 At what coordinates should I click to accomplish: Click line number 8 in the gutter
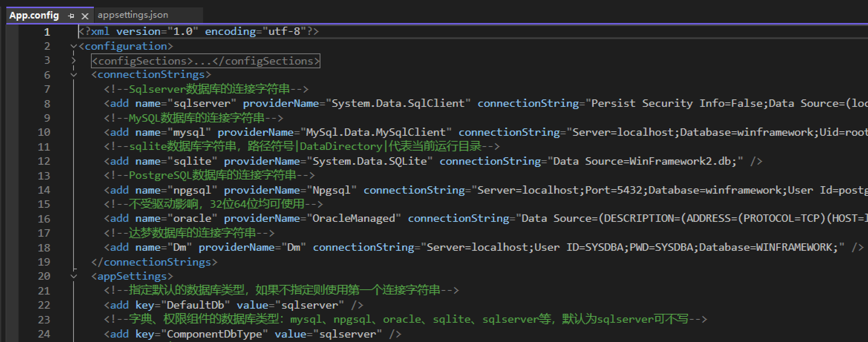pos(47,104)
